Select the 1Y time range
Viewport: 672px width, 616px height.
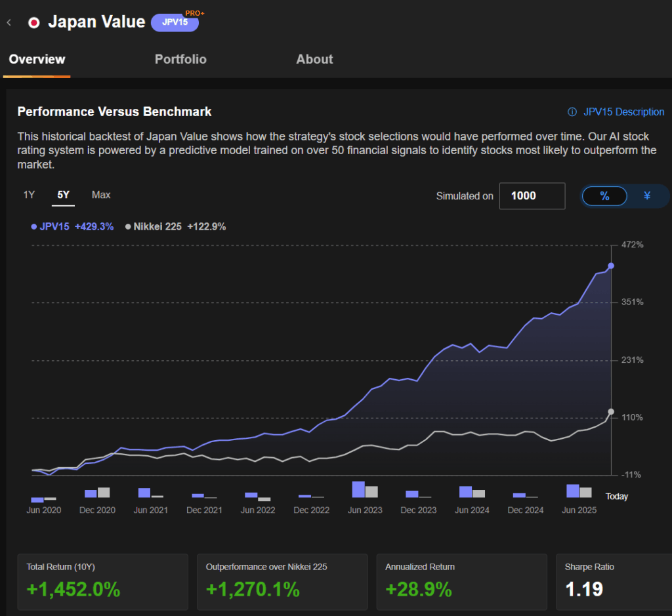pos(29,195)
